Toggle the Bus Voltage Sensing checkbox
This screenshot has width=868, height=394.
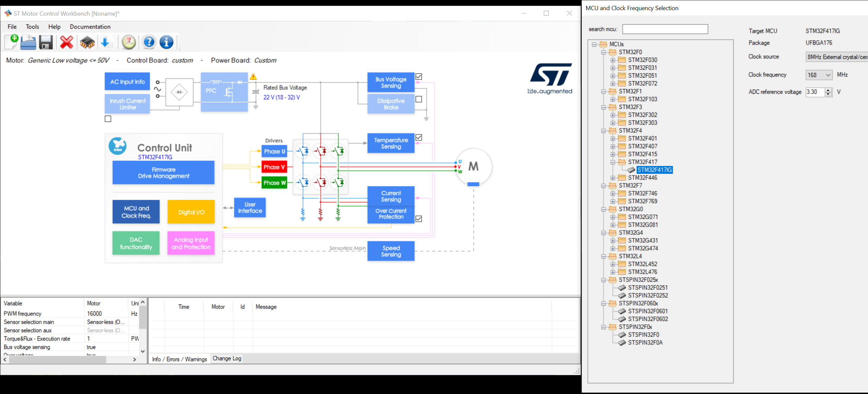coord(419,77)
